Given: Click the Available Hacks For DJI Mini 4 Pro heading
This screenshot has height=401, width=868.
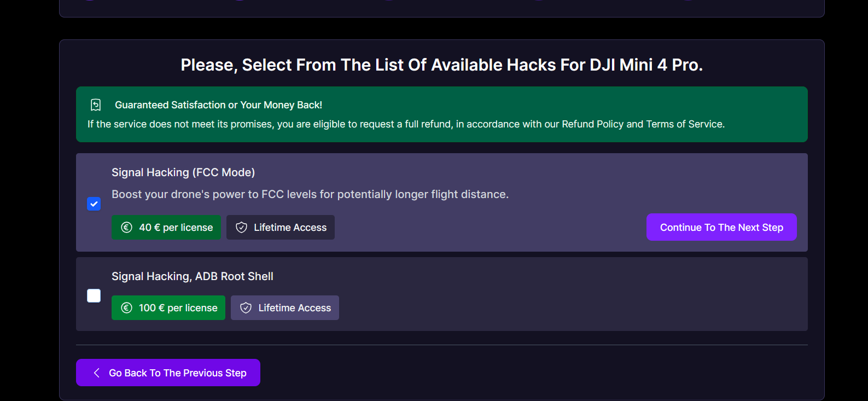Looking at the screenshot, I should pos(441,65).
